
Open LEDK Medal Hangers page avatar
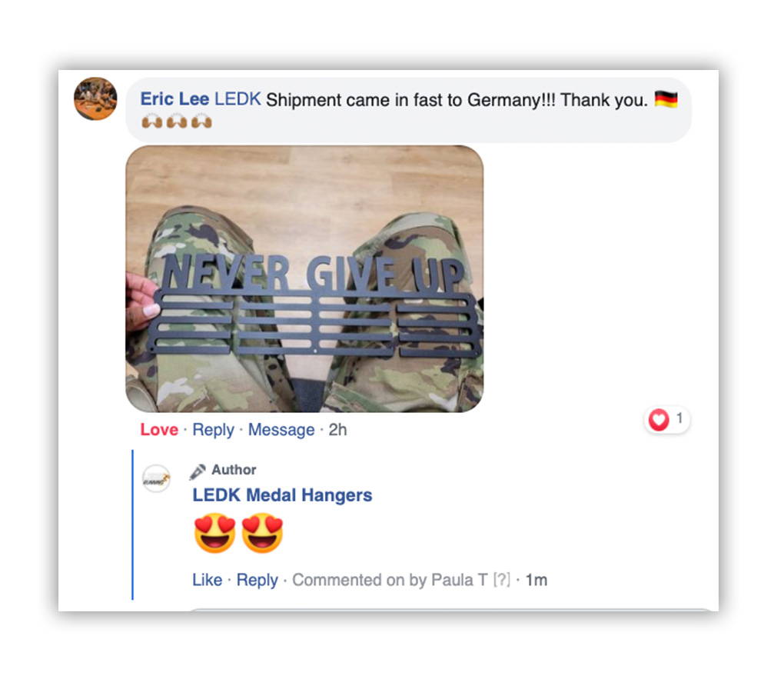click(x=157, y=478)
